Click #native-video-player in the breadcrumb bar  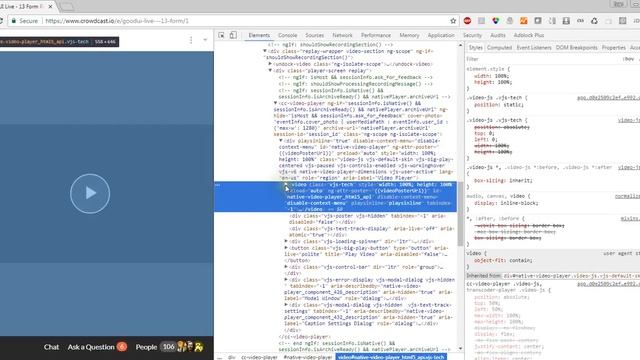tap(308, 357)
